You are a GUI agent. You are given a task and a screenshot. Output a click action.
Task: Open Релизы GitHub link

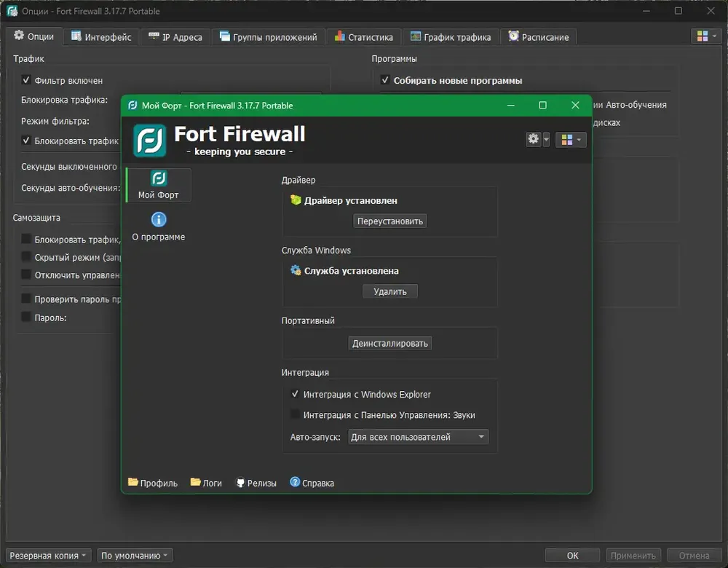pyautogui.click(x=256, y=483)
